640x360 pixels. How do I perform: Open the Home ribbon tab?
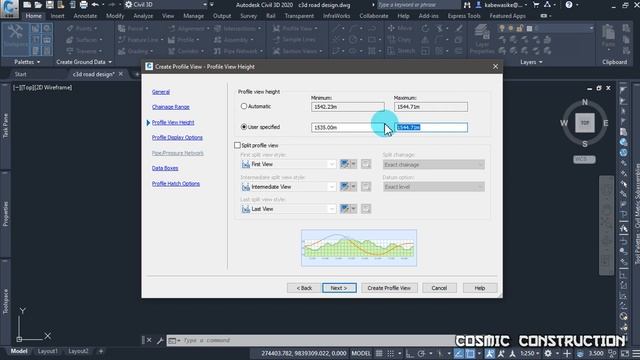point(33,16)
